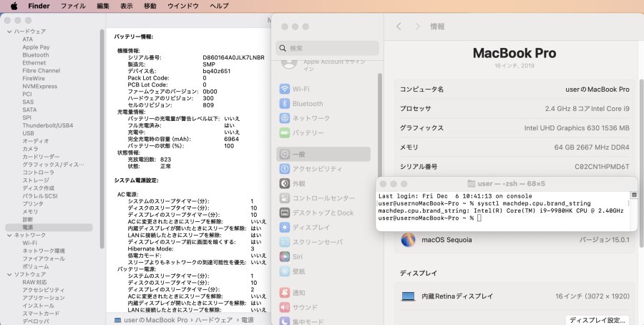Image resolution: width=644 pixels, height=325 pixels.
Task: Select ATA in System Information sidebar
Action: tap(27, 39)
